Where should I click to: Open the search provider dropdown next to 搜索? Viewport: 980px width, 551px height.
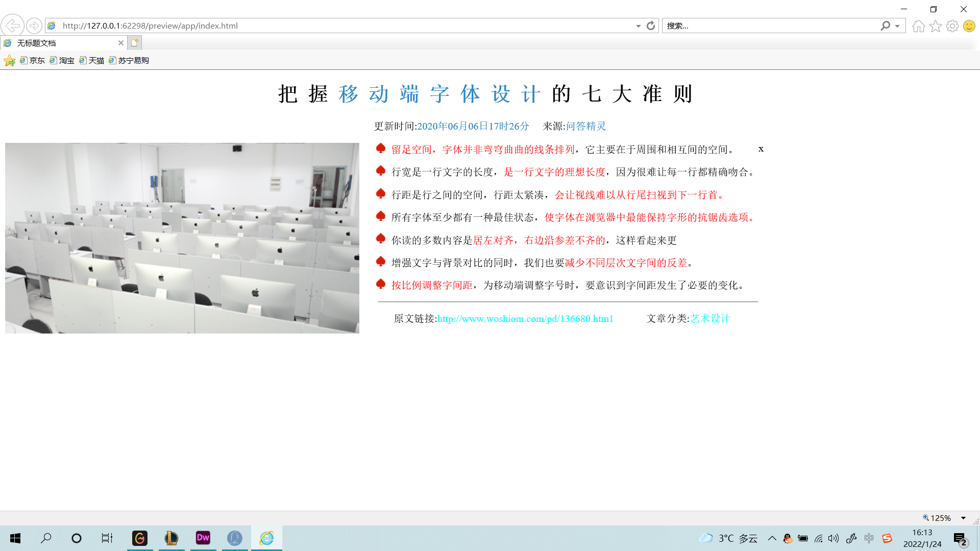[x=897, y=26]
